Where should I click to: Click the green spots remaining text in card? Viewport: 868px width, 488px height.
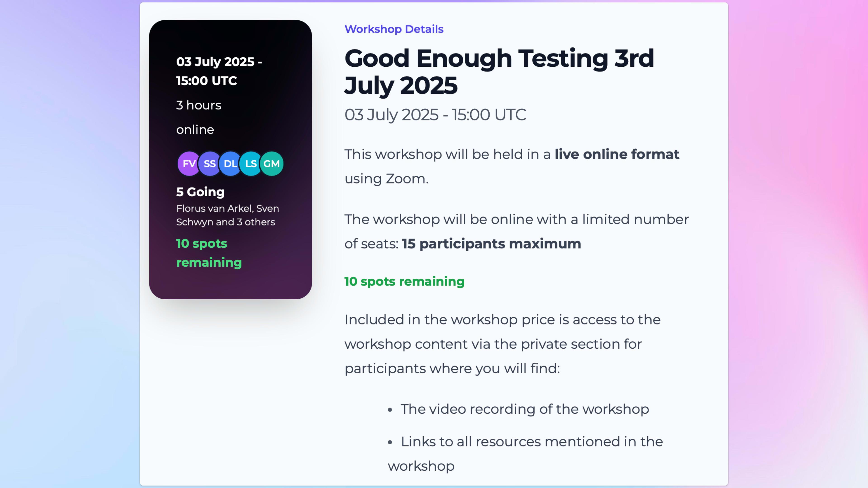pyautogui.click(x=209, y=253)
